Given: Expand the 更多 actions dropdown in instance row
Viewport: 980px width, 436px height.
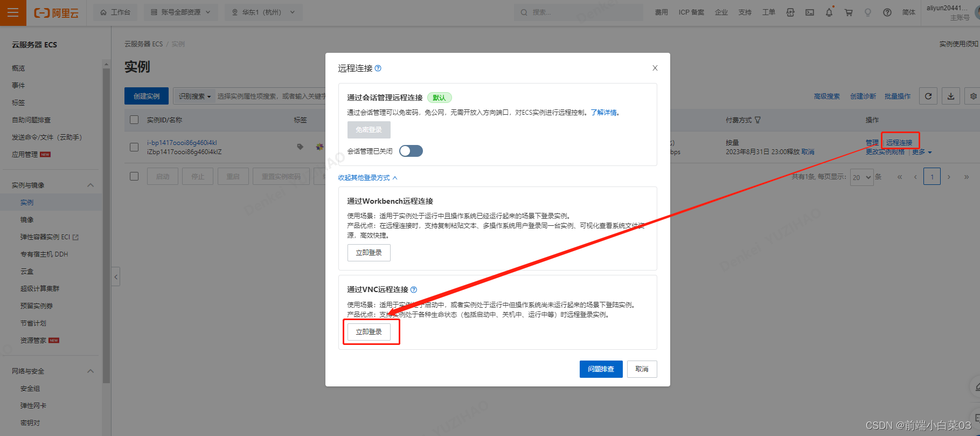Looking at the screenshot, I should (x=922, y=152).
